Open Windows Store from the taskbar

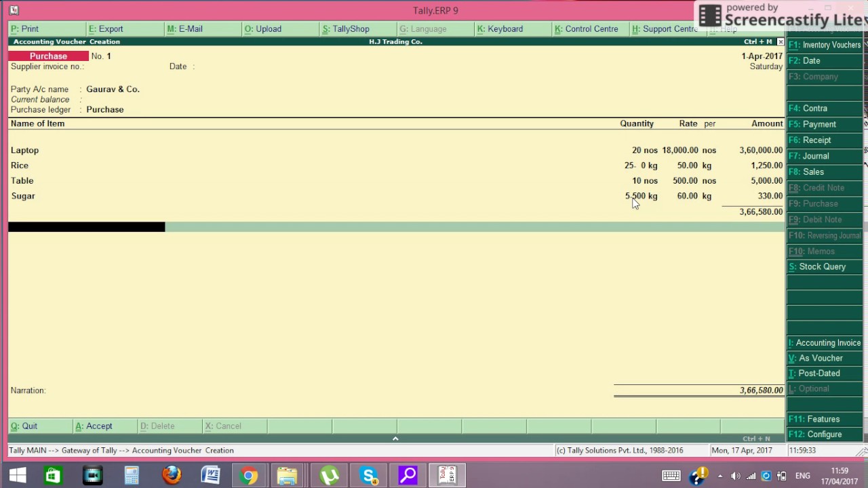(53, 476)
